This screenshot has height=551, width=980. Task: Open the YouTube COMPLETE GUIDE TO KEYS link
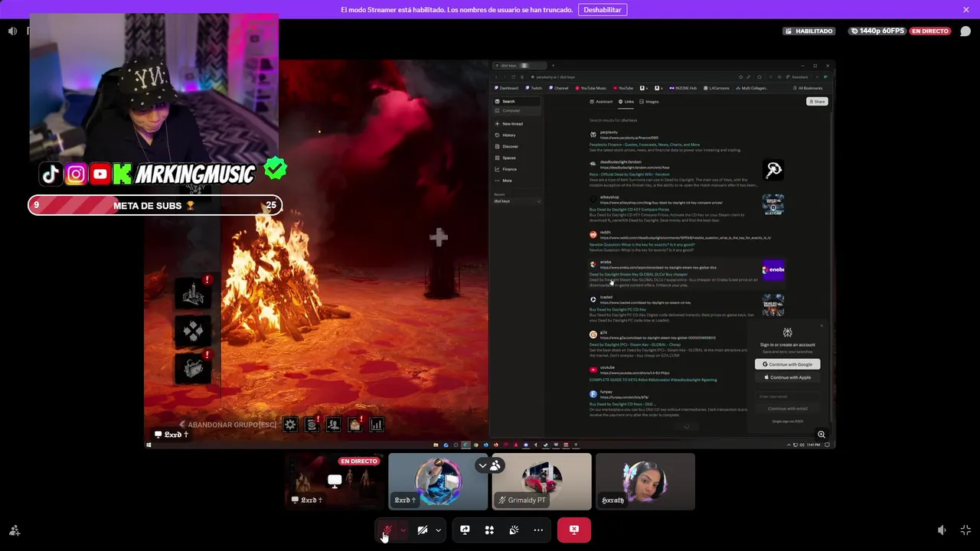click(x=653, y=380)
